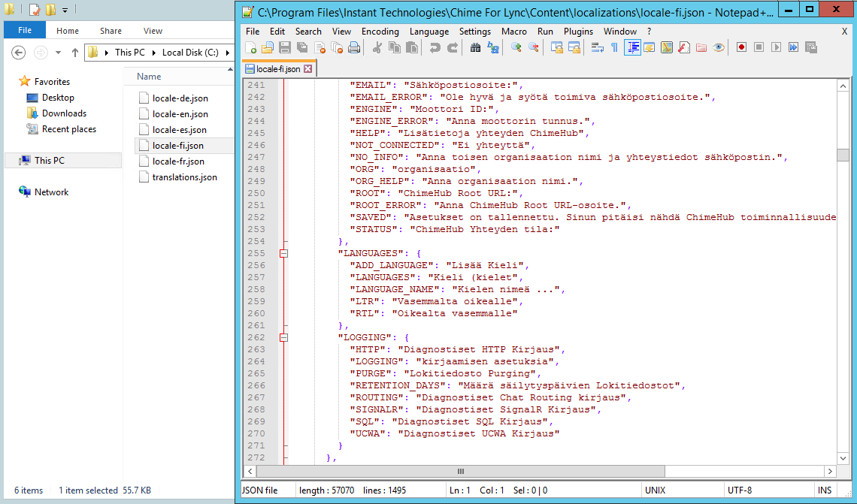Screen dimensions: 857x504
Task: Toggle the Show Indent Guide button
Action: [632, 48]
